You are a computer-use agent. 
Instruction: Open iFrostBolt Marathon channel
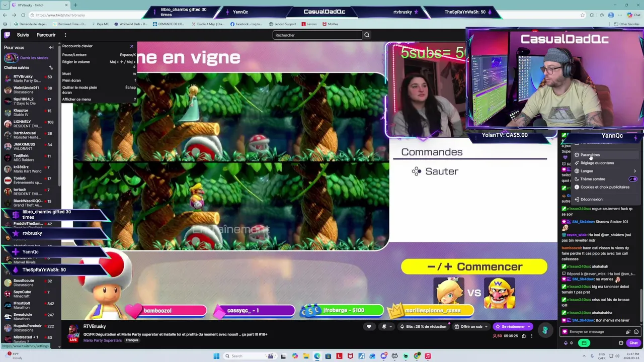click(29, 305)
